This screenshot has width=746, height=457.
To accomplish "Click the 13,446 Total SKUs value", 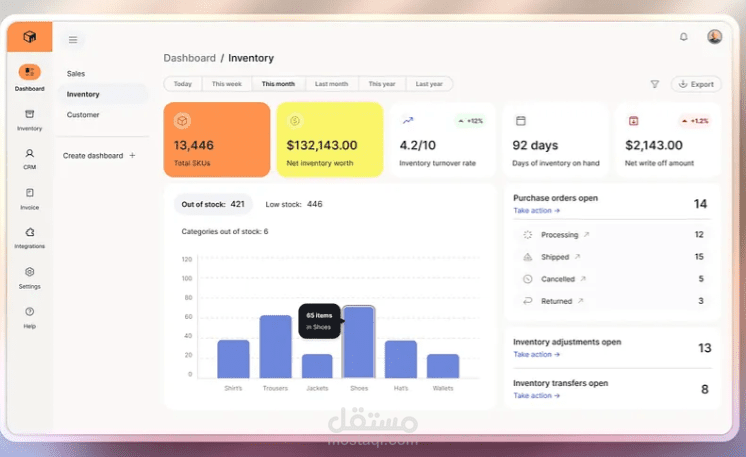I will coord(194,145).
